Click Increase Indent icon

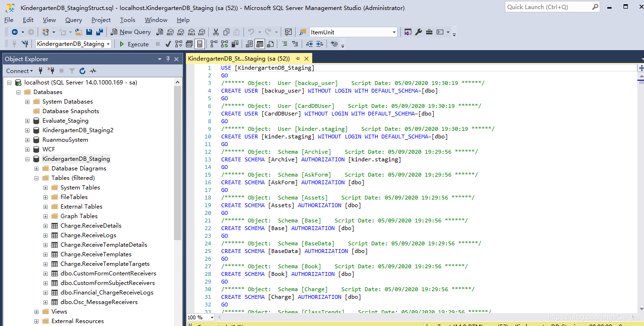pyautogui.click(x=320, y=44)
